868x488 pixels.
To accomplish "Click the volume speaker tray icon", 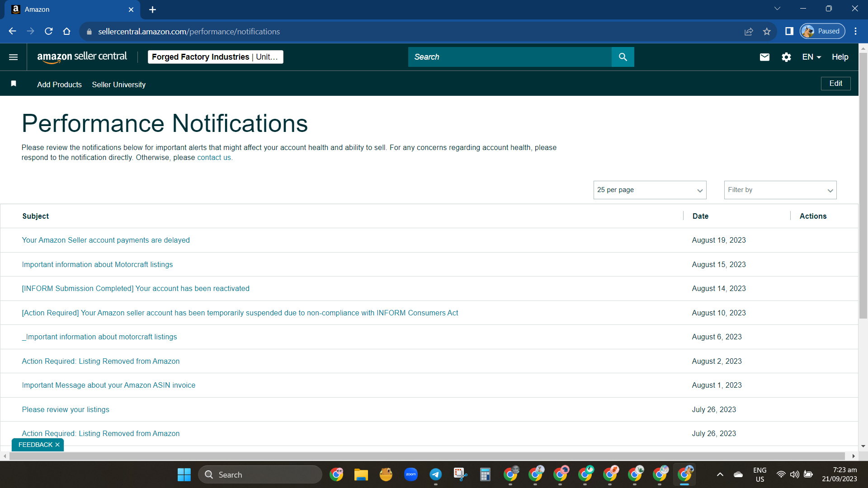I will (794, 474).
